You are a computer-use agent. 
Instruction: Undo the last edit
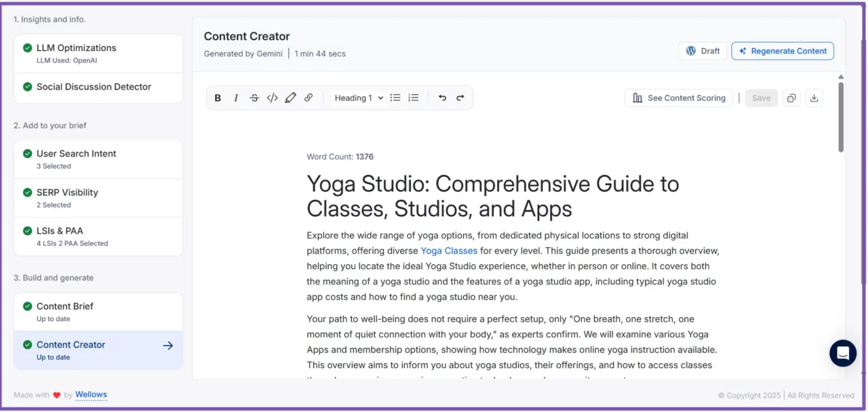pyautogui.click(x=442, y=98)
